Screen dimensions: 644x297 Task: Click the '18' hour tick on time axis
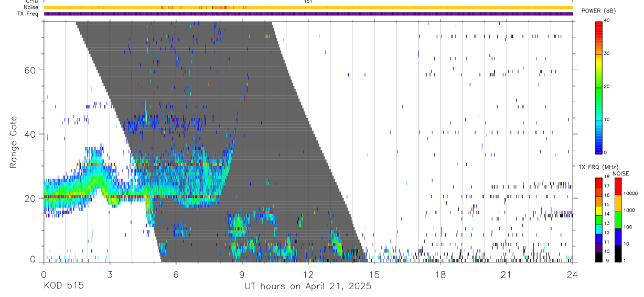tap(440, 275)
